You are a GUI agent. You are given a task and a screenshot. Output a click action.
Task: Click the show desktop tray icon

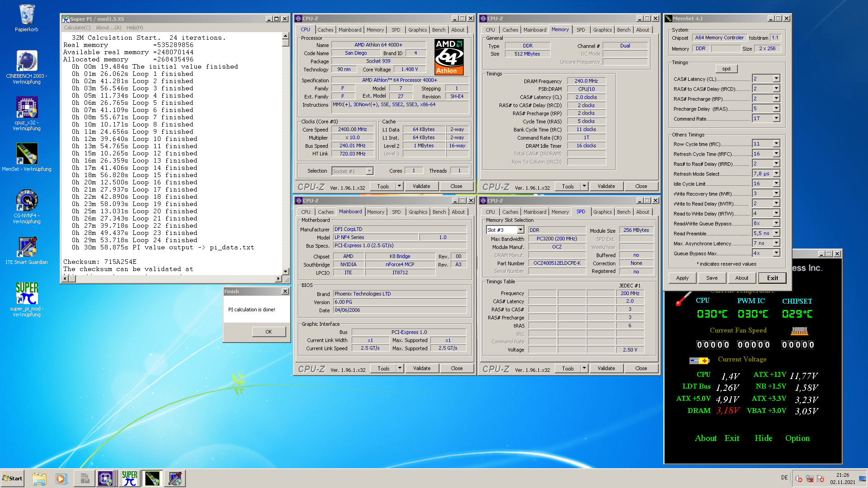(x=863, y=479)
